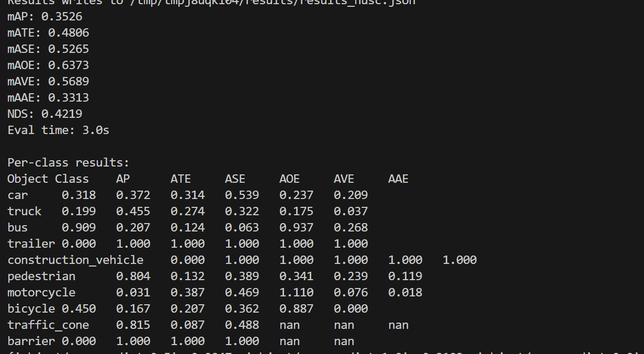Click the AP column header
The image size is (644, 354).
(x=122, y=179)
